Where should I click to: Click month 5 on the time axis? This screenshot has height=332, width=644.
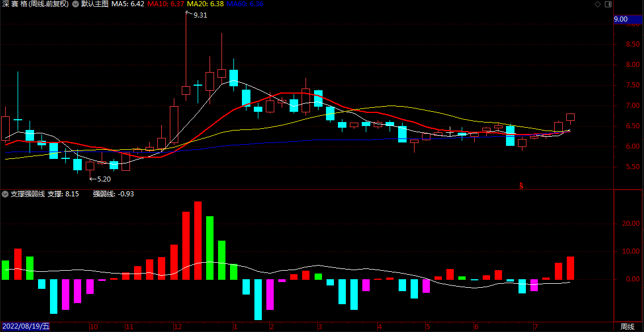[428, 327]
